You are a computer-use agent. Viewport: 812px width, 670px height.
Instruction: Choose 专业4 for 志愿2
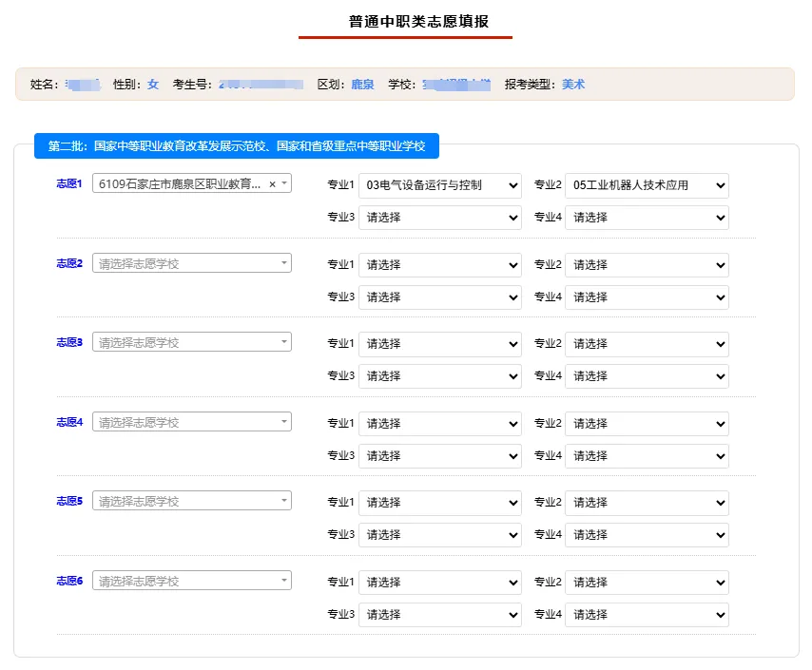647,297
